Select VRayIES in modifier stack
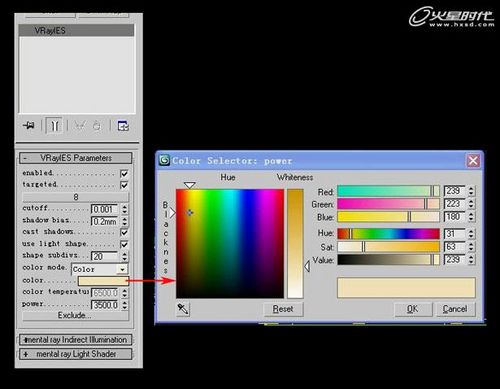This screenshot has width=500, height=389. coord(76,31)
